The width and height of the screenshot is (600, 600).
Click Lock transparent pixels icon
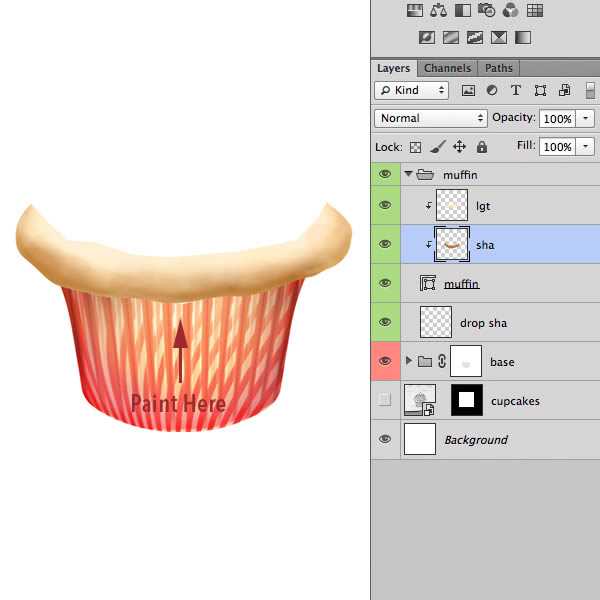click(x=415, y=147)
